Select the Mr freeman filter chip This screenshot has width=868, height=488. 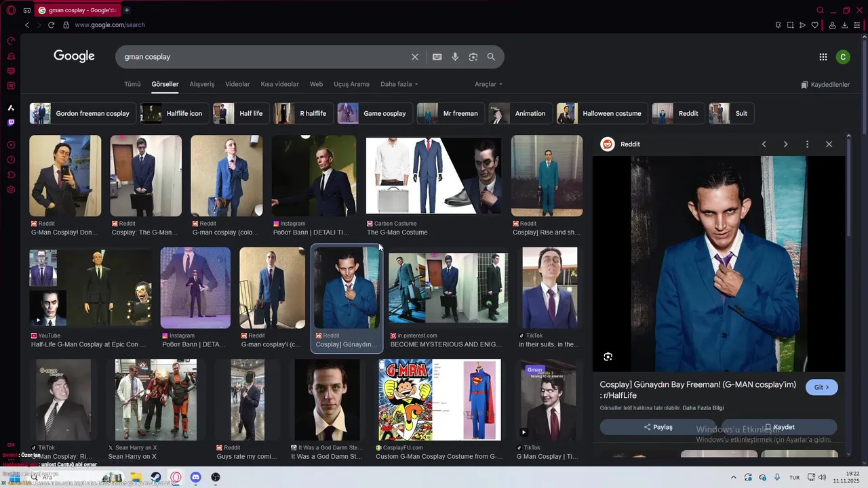[x=451, y=113]
